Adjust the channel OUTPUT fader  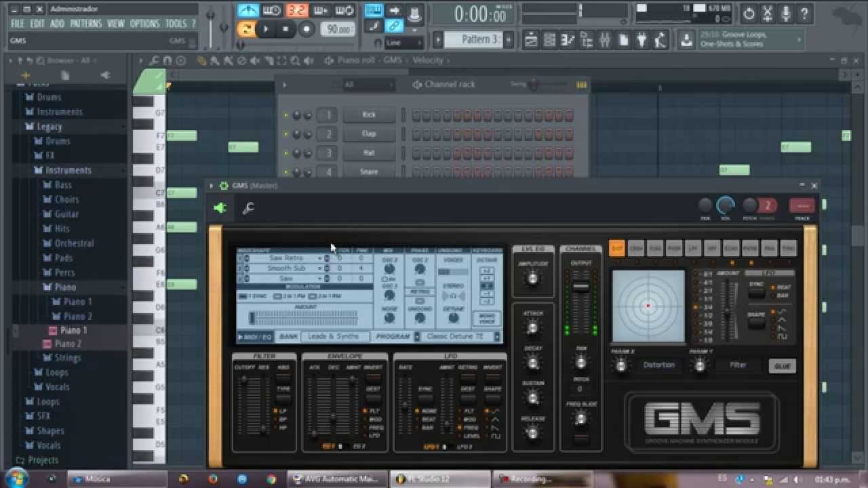coord(580,286)
